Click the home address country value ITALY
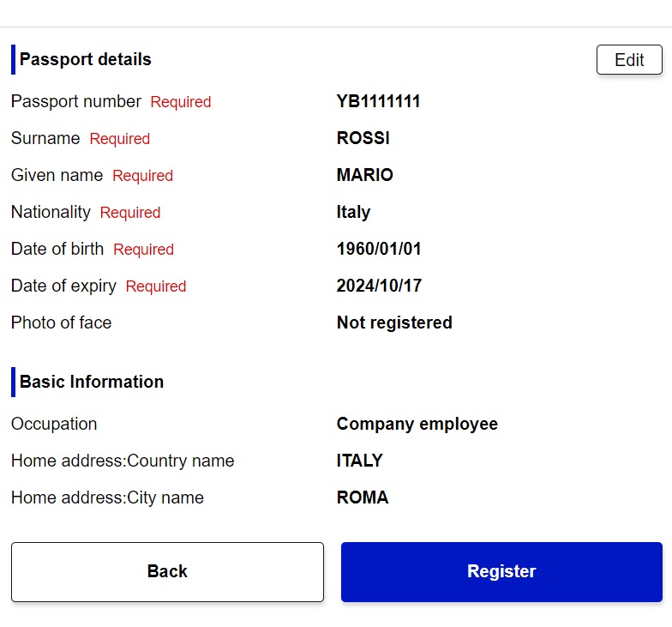Screen dimensions: 672x627 point(359,461)
